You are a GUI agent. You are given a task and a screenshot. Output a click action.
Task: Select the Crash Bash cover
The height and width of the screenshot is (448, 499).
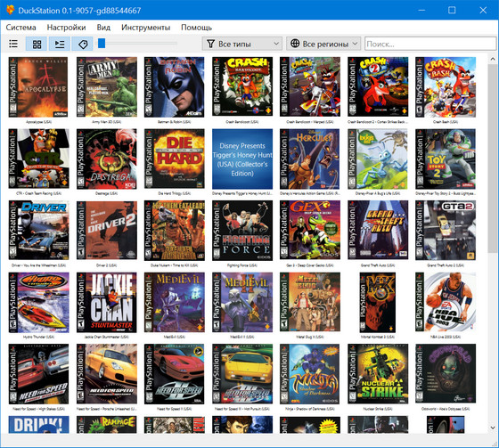coord(446,87)
